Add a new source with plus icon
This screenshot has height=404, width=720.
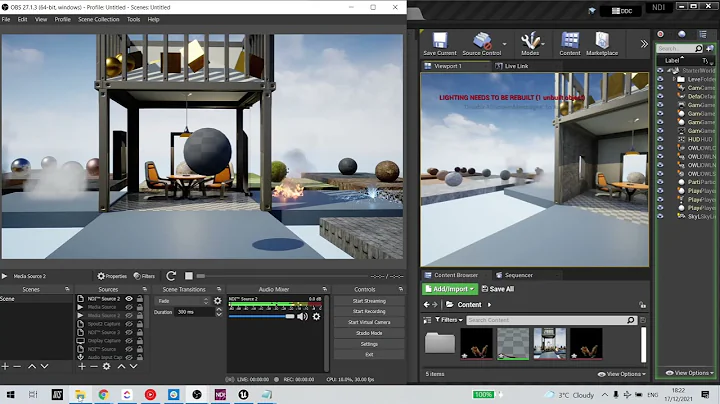pos(82,366)
